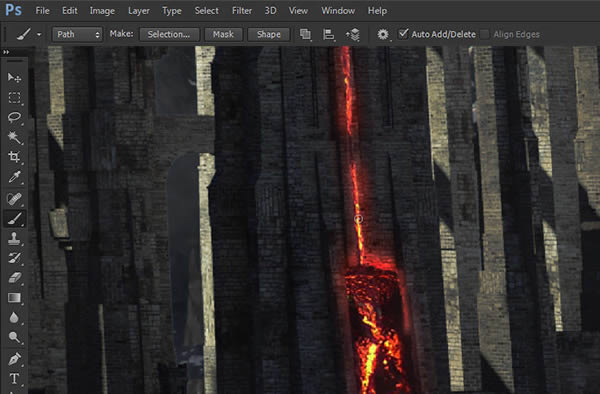Viewport: 600px width, 394px height.
Task: Select the Gradient tool
Action: pyautogui.click(x=14, y=298)
